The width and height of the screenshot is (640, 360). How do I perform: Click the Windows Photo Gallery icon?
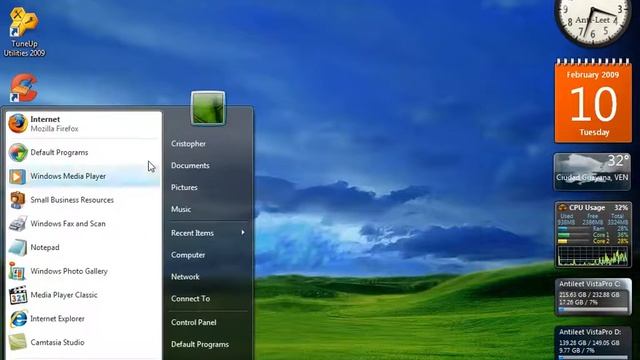[18, 271]
